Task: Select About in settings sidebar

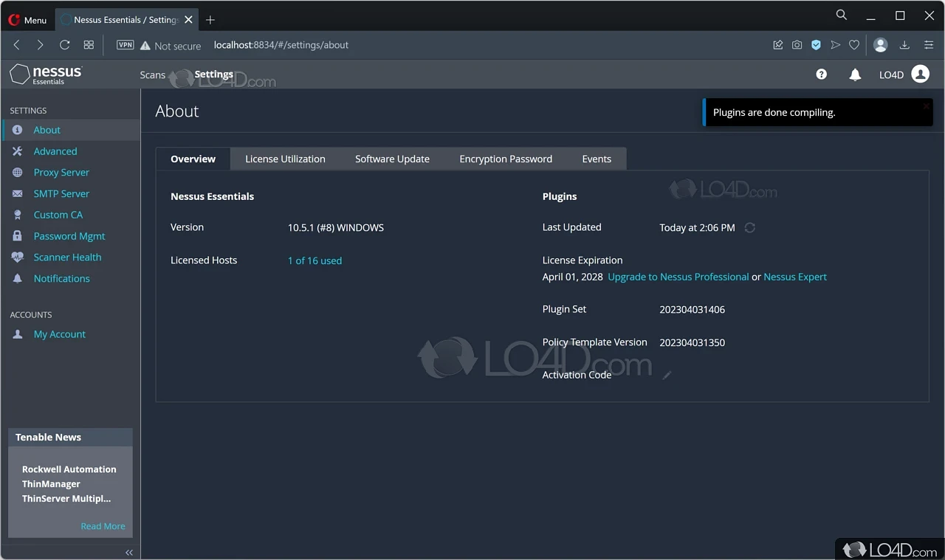Action: (x=47, y=130)
